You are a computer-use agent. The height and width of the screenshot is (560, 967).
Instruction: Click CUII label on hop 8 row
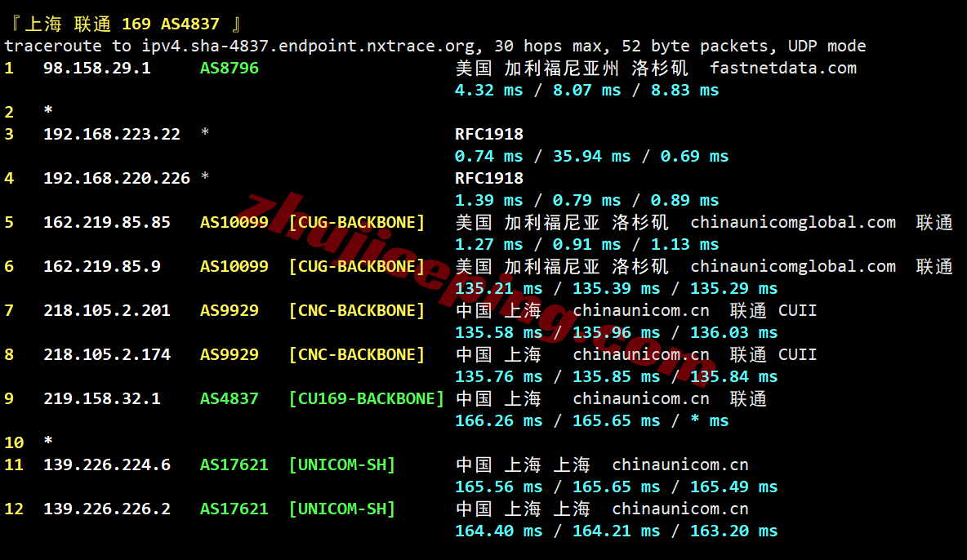[797, 354]
